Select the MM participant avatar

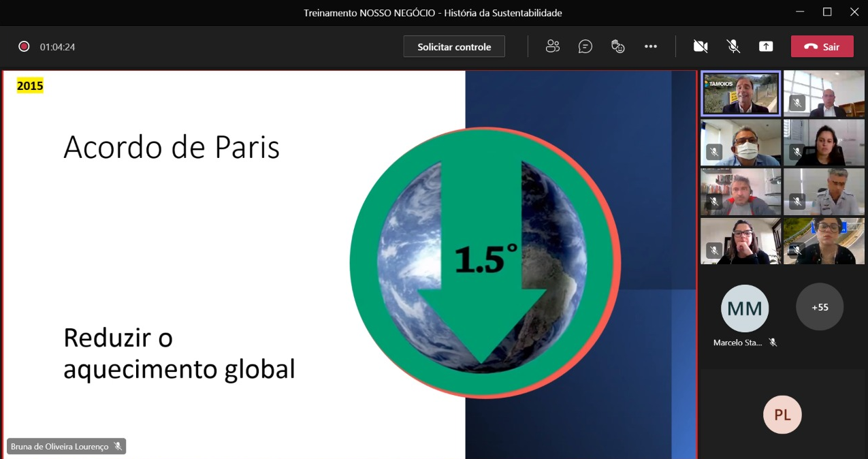click(745, 308)
